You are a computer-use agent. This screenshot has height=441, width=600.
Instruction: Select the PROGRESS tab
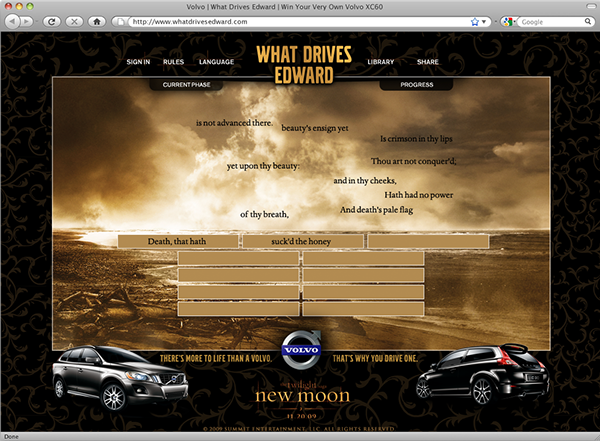(x=417, y=85)
